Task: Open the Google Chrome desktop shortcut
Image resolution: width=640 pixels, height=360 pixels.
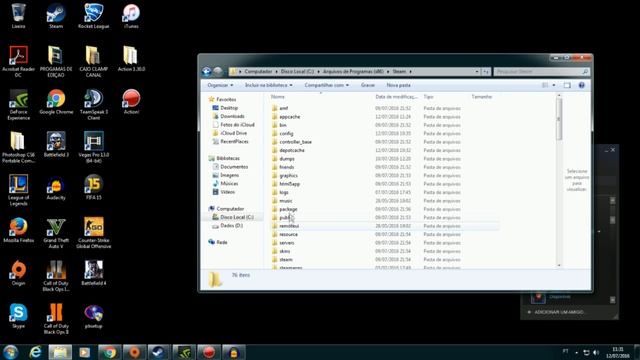Action: tap(56, 102)
